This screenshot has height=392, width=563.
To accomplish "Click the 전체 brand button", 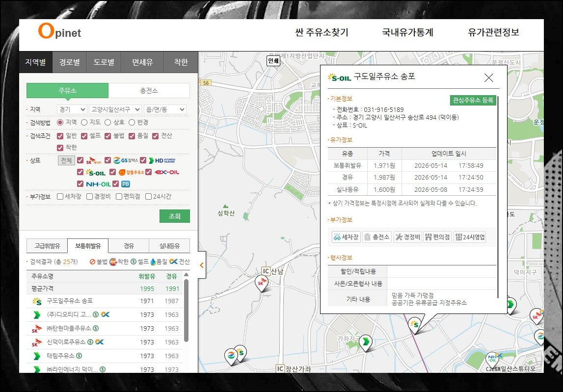I will click(x=66, y=160).
